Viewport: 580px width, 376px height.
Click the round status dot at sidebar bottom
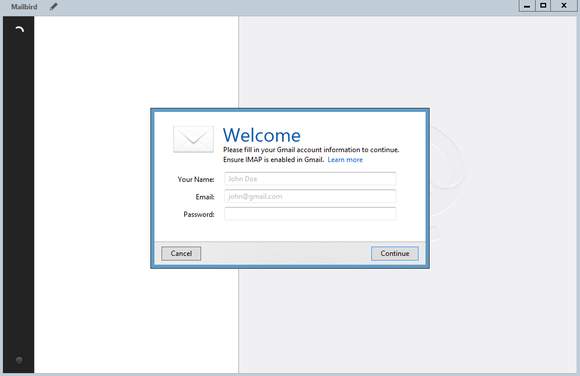pyautogui.click(x=19, y=360)
